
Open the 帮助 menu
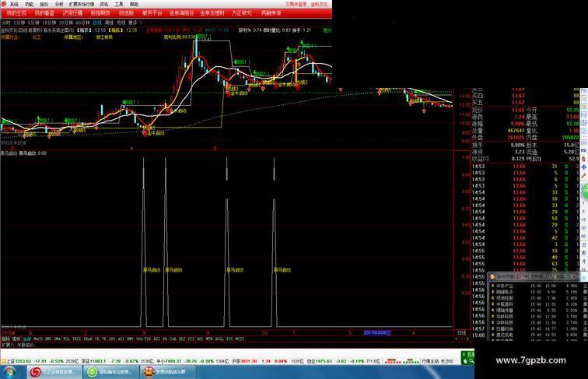coord(134,4)
